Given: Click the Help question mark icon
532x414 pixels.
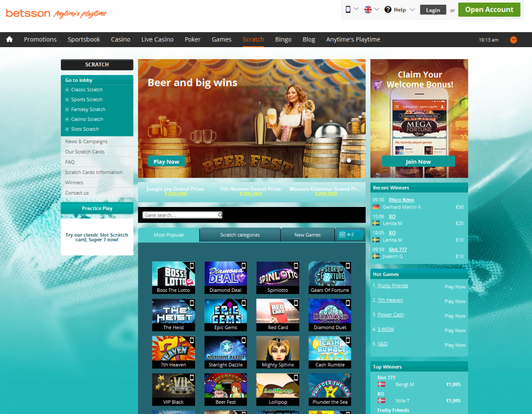Looking at the screenshot, I should (x=388, y=9).
